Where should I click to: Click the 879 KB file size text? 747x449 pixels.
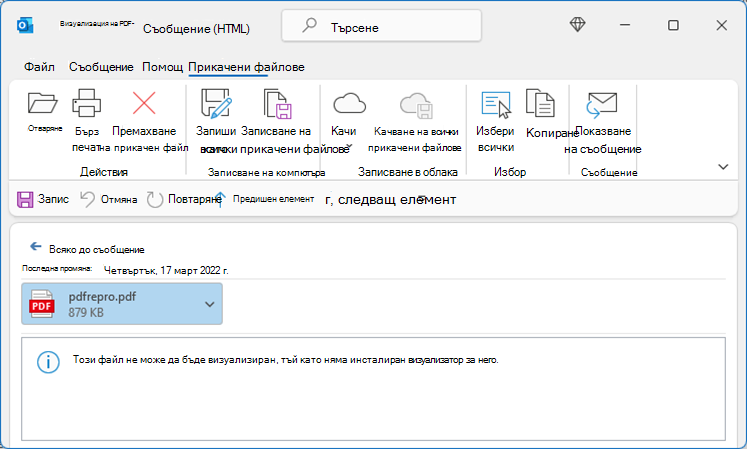(x=86, y=313)
